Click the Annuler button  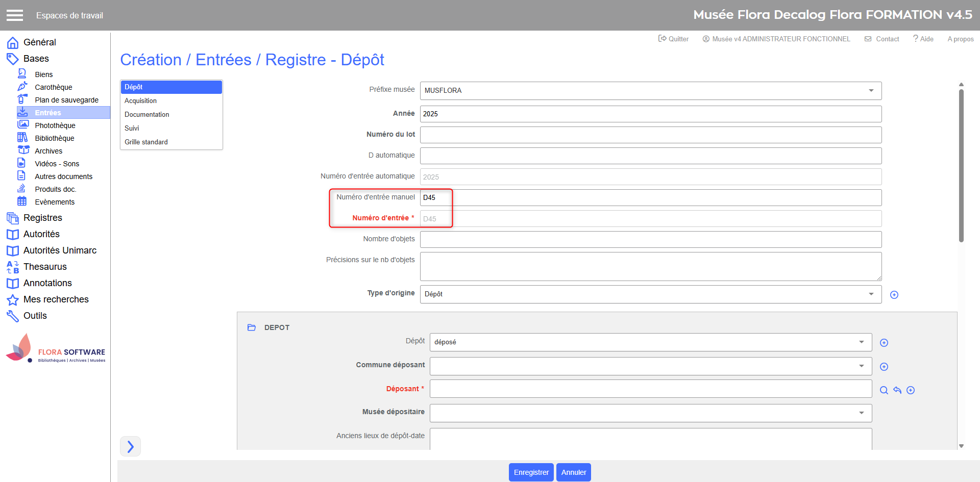pos(573,472)
